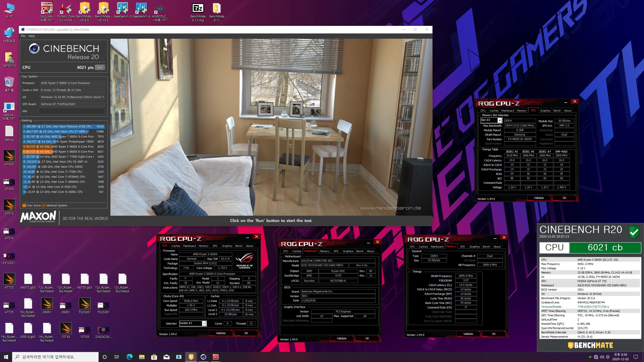Open the 네트워크 desktop icon
The image size is (644, 362).
[9, 35]
